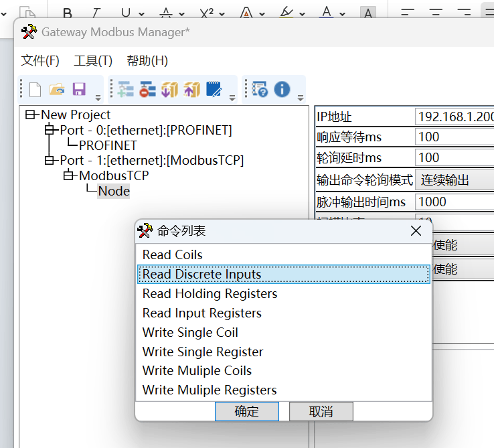Click the Download configuration icon
Viewport: 494px width, 448px height.
(x=170, y=89)
